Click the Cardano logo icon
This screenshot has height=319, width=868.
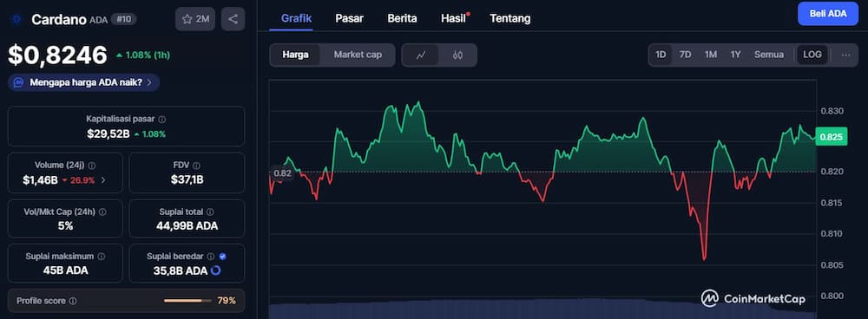click(x=16, y=19)
